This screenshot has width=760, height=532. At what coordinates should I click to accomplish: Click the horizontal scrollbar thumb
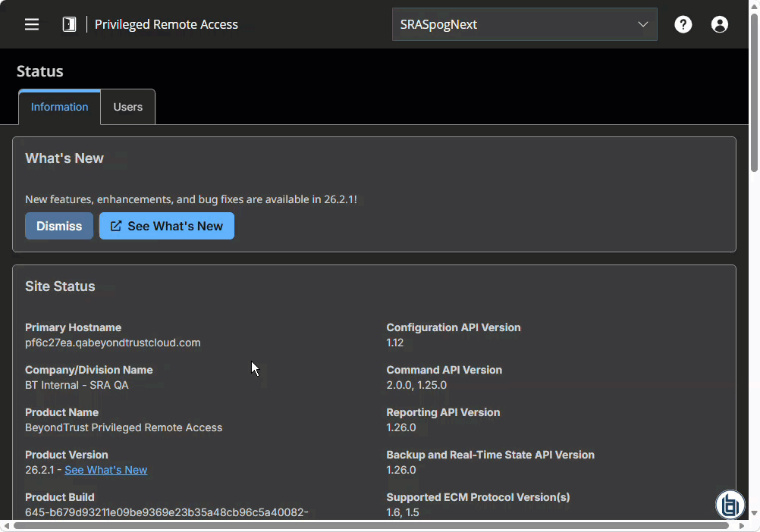point(371,526)
